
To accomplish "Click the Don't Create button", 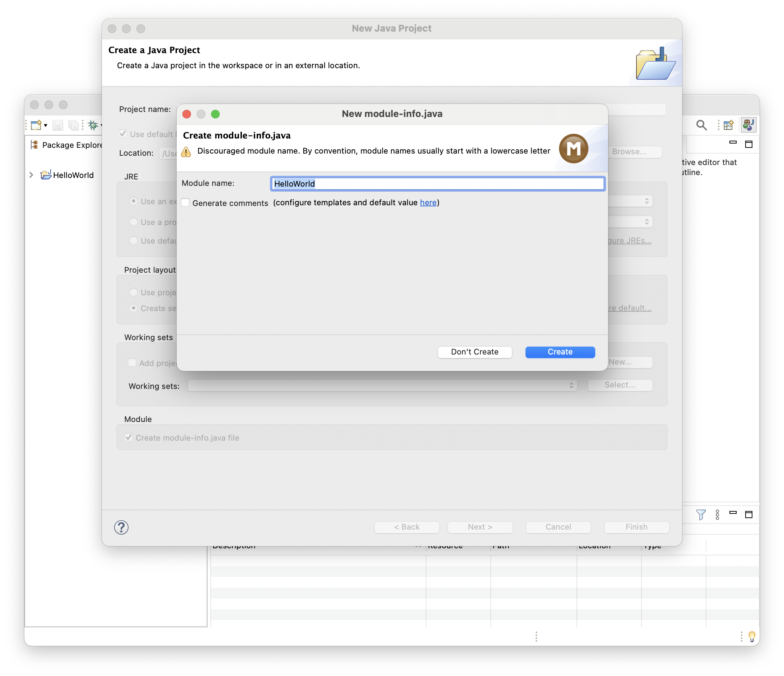I will [x=475, y=352].
